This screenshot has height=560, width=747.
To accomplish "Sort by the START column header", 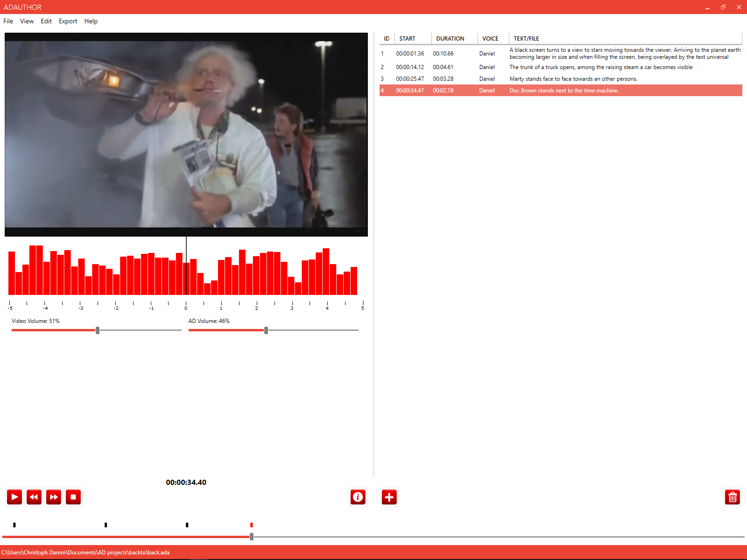I will [x=413, y=39].
